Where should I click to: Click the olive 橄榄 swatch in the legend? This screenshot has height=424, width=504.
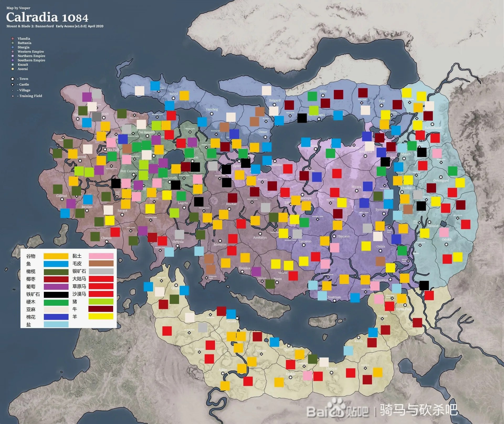tap(56, 272)
